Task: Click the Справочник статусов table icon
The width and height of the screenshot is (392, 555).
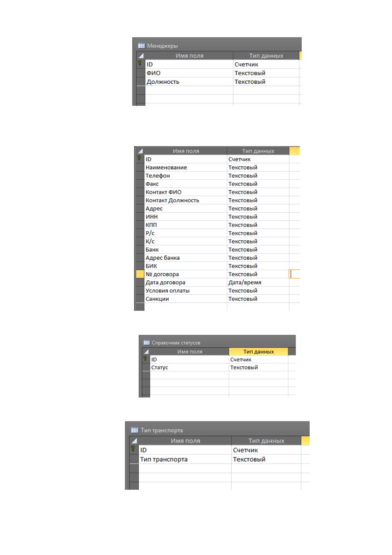Action: (x=147, y=343)
